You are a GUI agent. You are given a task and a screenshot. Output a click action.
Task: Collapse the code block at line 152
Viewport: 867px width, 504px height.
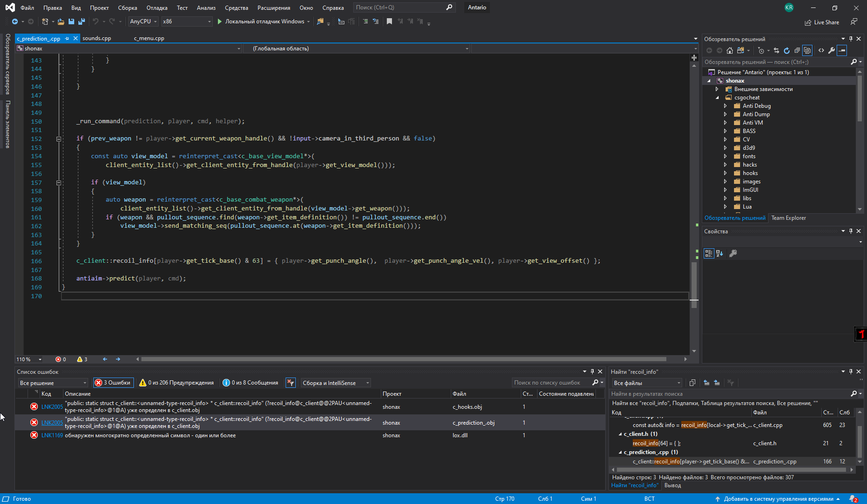(x=59, y=139)
